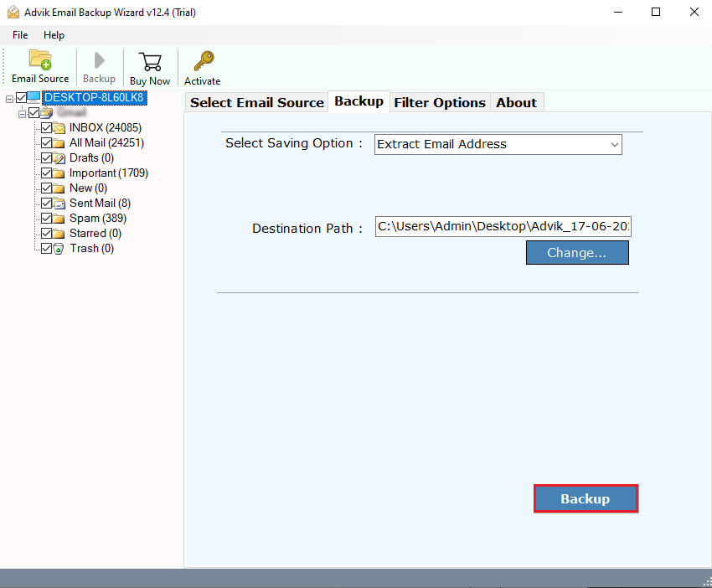Image resolution: width=712 pixels, height=588 pixels.
Task: Toggle the account-level checkbox under the root
Action: pyautogui.click(x=34, y=112)
